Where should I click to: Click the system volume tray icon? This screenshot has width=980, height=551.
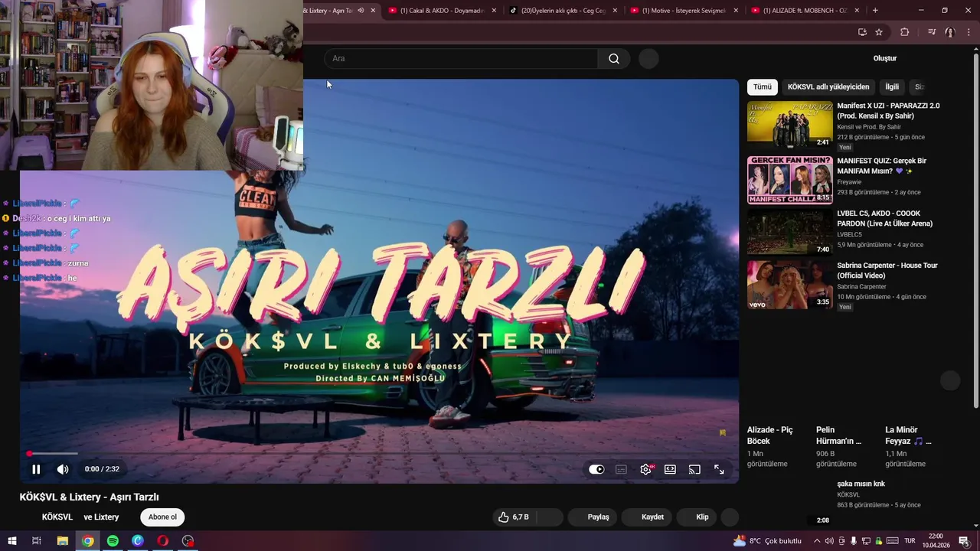coord(829,541)
